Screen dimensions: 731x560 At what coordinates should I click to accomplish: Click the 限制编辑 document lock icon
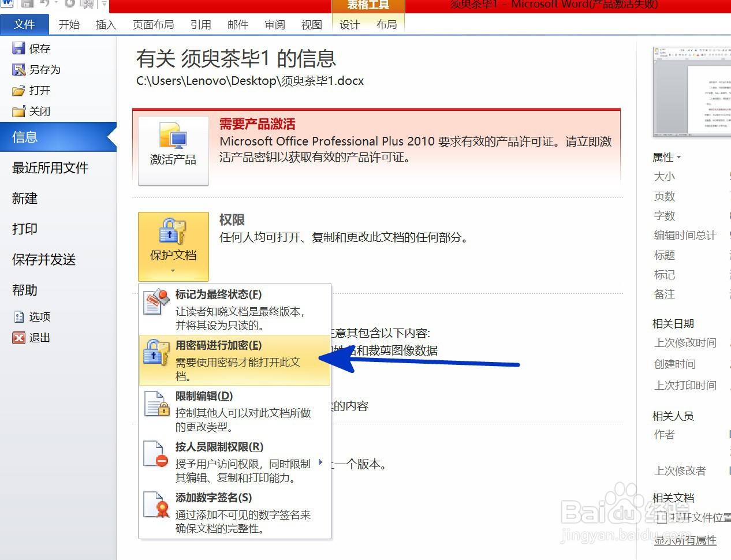(x=156, y=404)
